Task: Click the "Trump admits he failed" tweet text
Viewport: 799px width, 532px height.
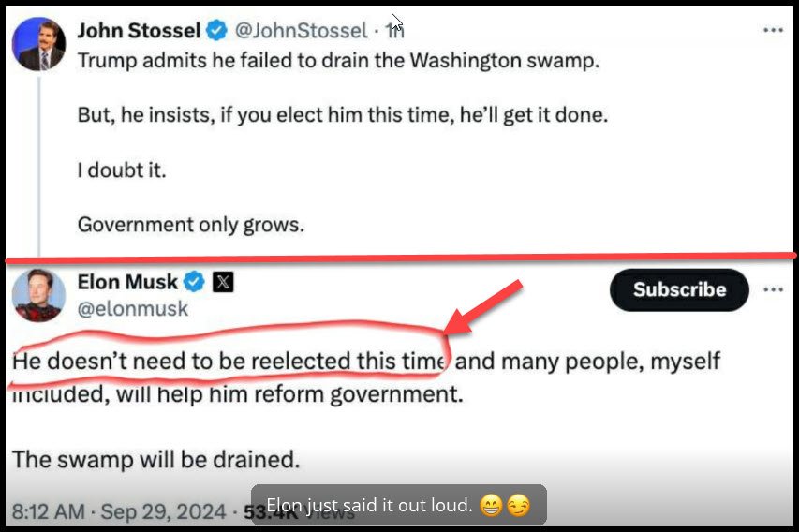Action: click(337, 61)
